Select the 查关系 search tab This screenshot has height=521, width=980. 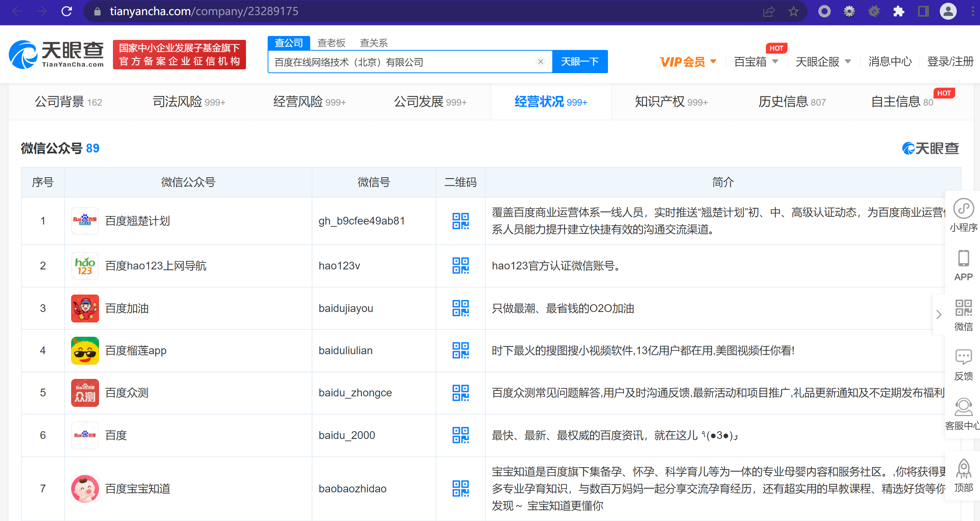click(374, 43)
